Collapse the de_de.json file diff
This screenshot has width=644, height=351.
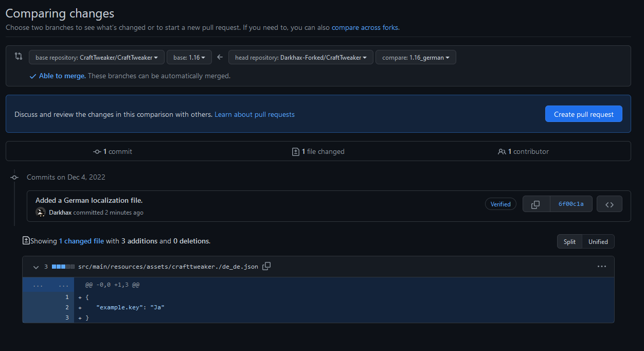tap(36, 267)
